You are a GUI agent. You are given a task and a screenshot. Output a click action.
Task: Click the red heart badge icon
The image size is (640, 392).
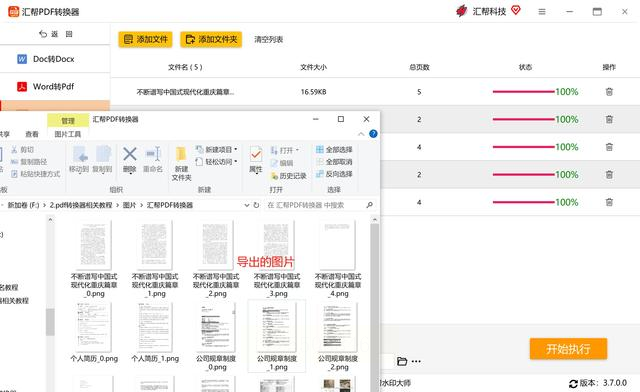(516, 10)
